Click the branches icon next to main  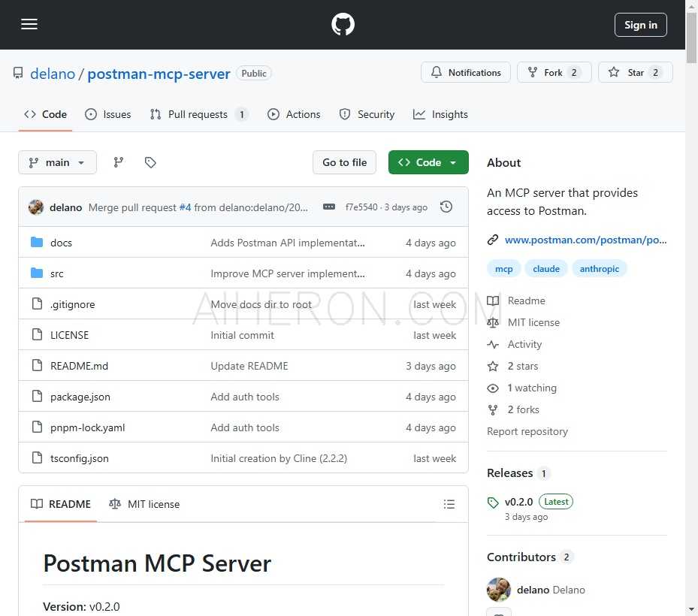[x=118, y=162]
